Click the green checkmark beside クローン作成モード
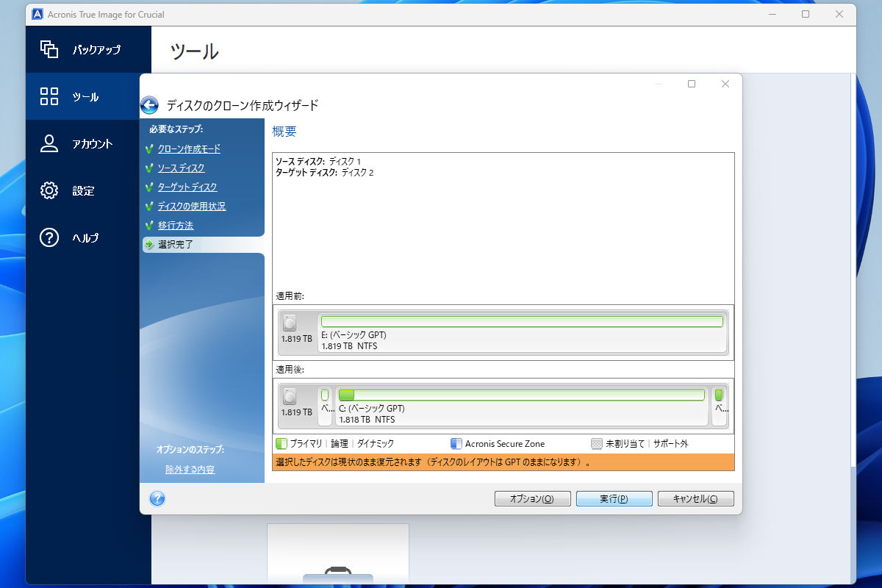This screenshot has width=882, height=588. tap(149, 149)
